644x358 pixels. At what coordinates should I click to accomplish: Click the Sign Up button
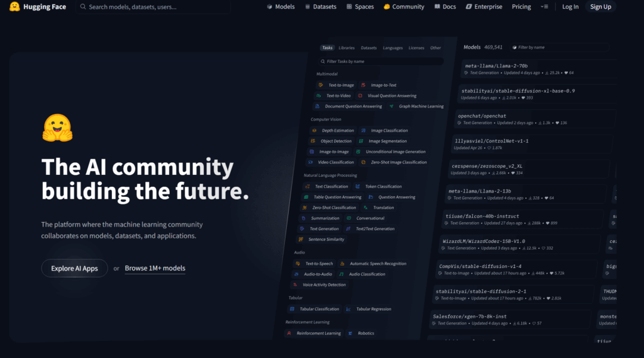601,6
